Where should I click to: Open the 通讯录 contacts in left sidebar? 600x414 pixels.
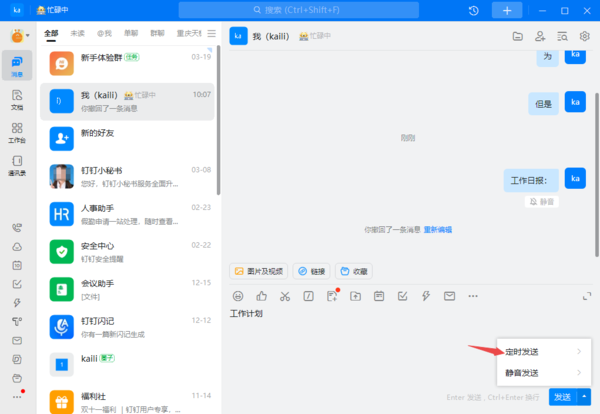[17, 165]
